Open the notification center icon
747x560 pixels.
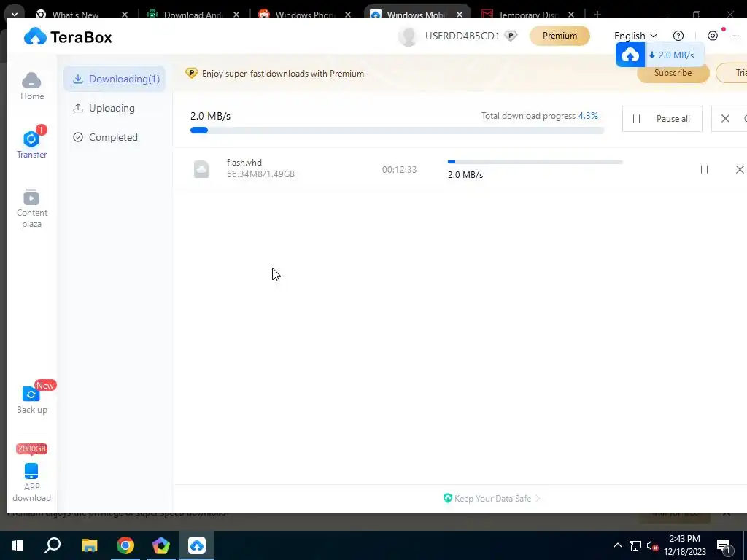(x=724, y=545)
